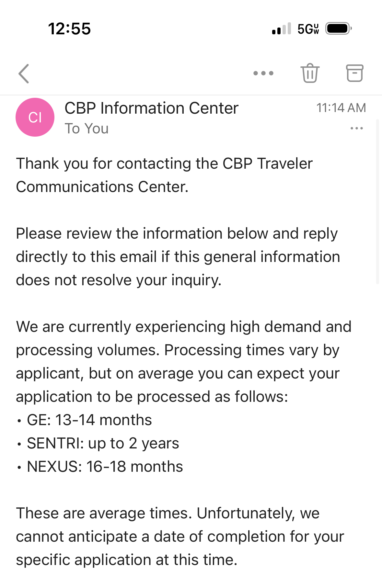382x588 pixels.
Task: Open the top toolbar more options menu
Action: coord(263,73)
